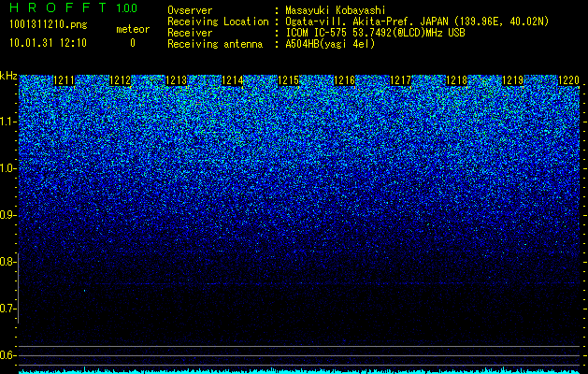Click the receiver value ICOM IC-575
The height and width of the screenshot is (374, 588).
375,33
